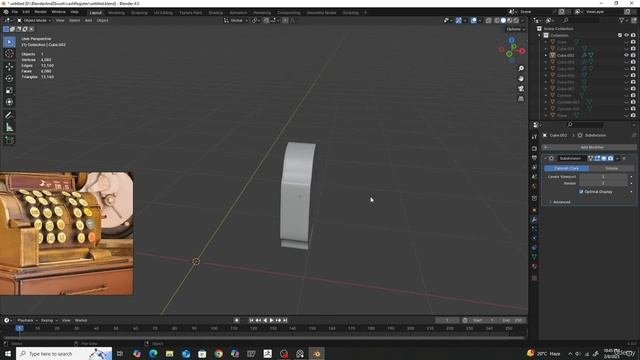This screenshot has height=360, width=640.
Task: Click the current frame marker in timeline
Action: [19, 328]
